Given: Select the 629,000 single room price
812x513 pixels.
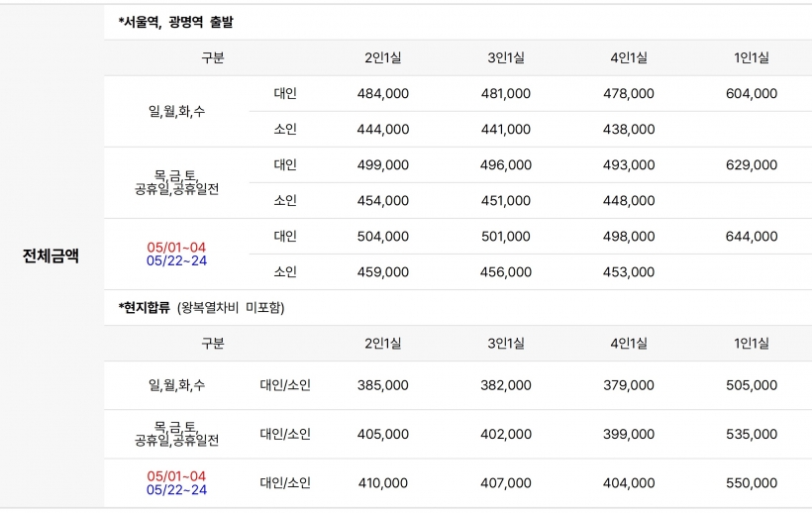Looking at the screenshot, I should pos(751,165).
